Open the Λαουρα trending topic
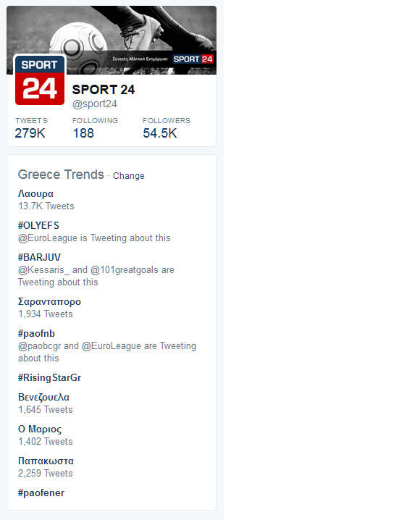Viewport: 420px width, 520px height. [x=35, y=193]
